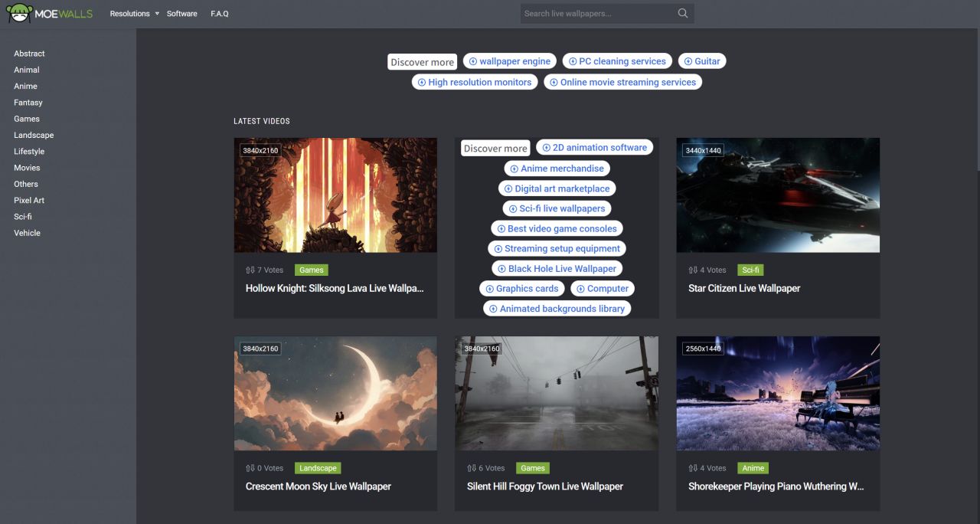Open the Star Citizen wallpaper thumbnail
980x524 pixels.
tap(778, 195)
